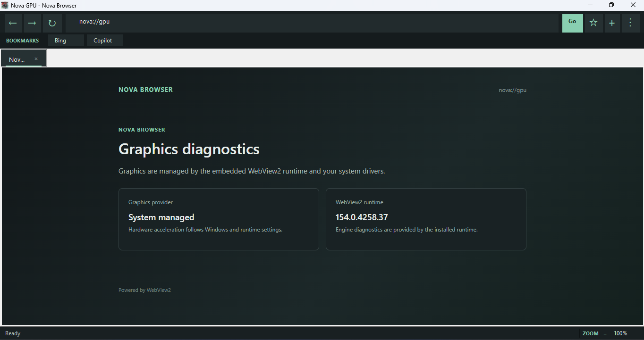Maximize the Nova Browser window
Image resolution: width=644 pixels, height=340 pixels.
(x=611, y=5)
